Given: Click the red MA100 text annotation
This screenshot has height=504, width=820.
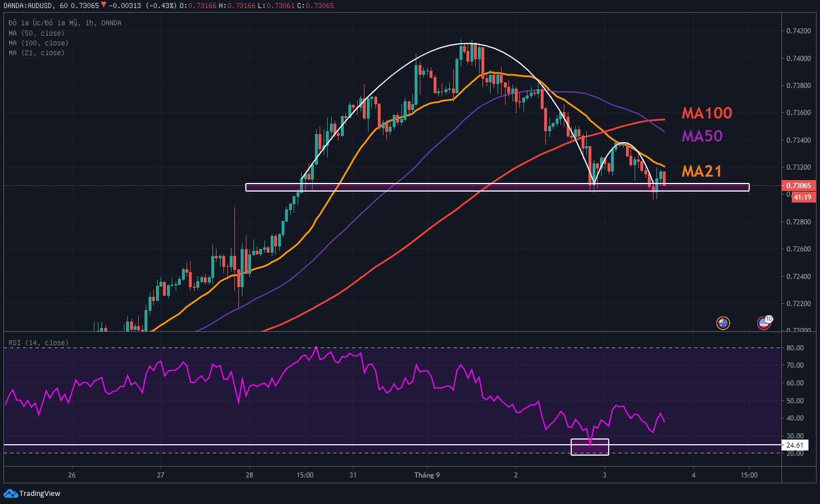Looking at the screenshot, I should (707, 113).
